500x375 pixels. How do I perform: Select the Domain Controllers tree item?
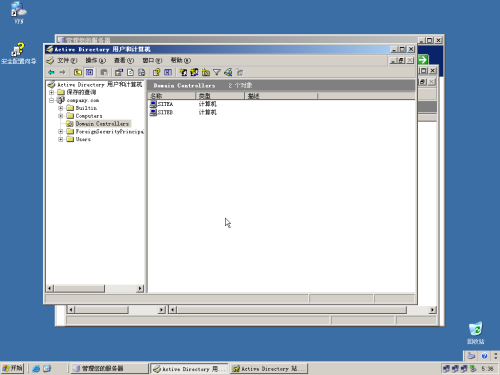[x=102, y=124]
